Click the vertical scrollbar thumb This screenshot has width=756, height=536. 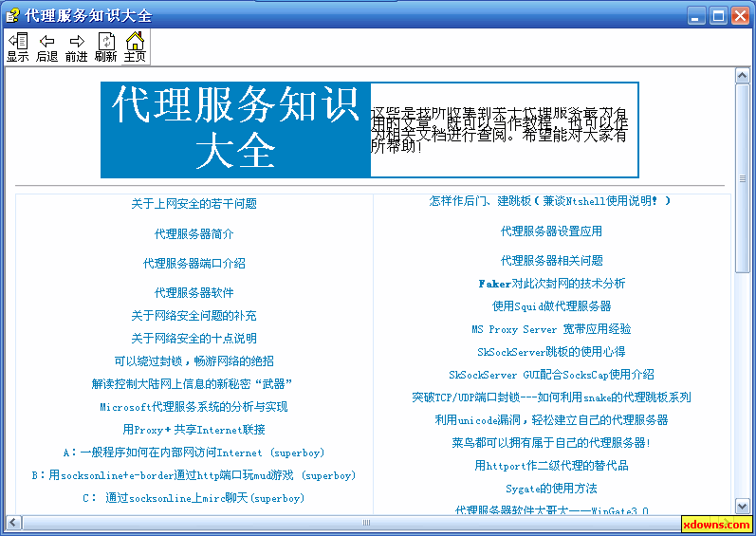742,178
